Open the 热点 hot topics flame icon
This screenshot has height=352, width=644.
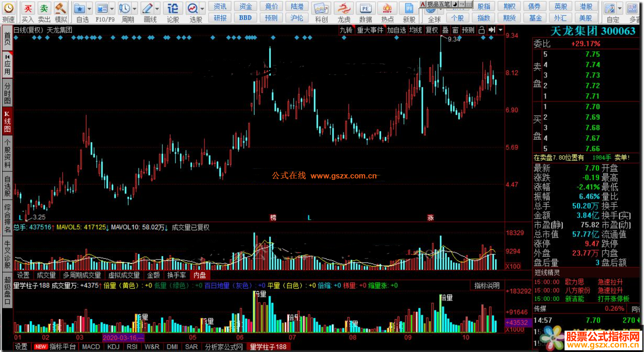coord(387,8)
